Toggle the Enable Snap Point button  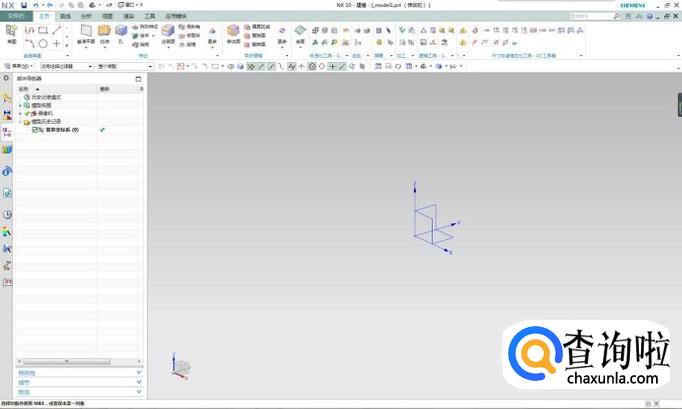pyautogui.click(x=251, y=67)
